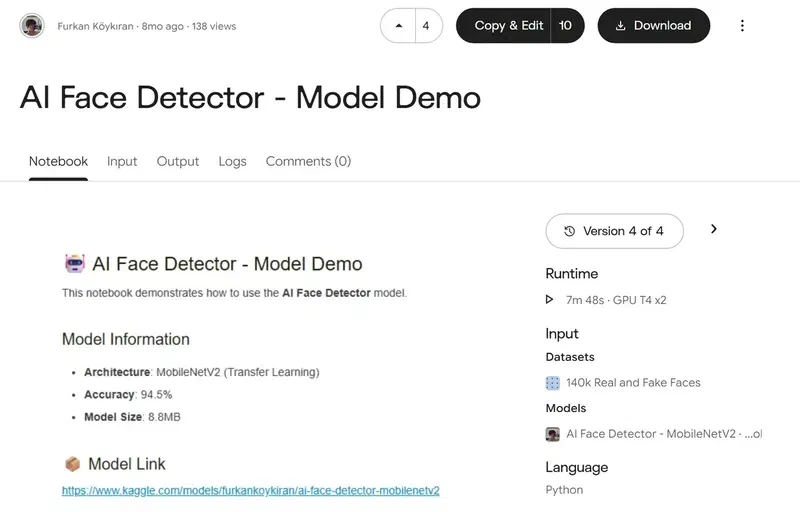
Task: Select the 'Model Size: 8.8MB' bullet text
Action: pos(132,417)
